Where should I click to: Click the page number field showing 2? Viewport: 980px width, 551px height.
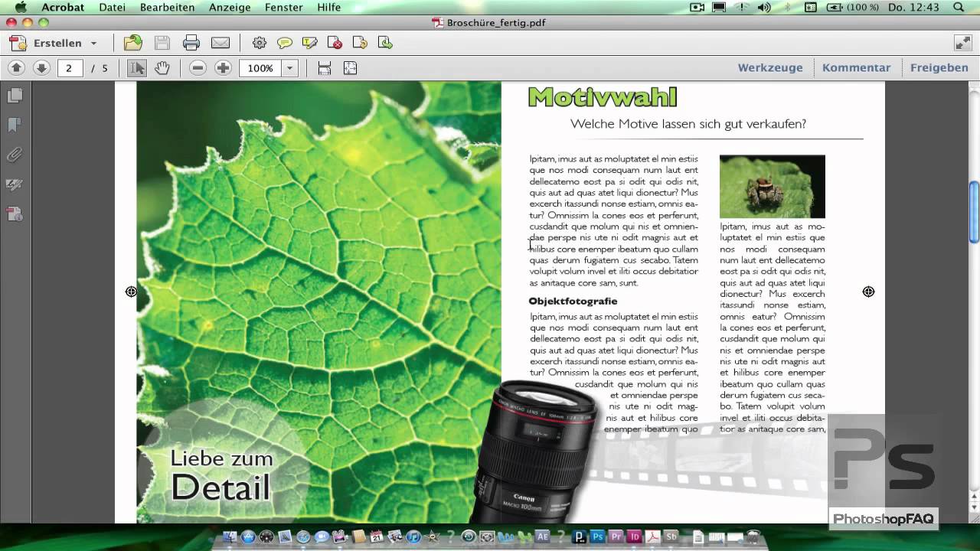point(69,68)
